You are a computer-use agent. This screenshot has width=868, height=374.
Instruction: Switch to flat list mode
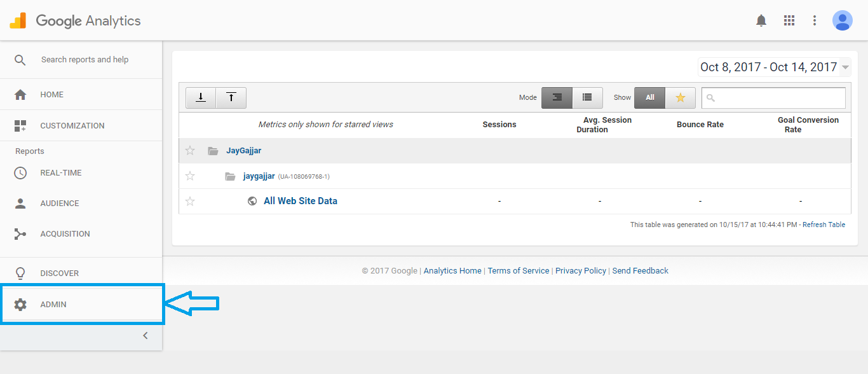[588, 97]
